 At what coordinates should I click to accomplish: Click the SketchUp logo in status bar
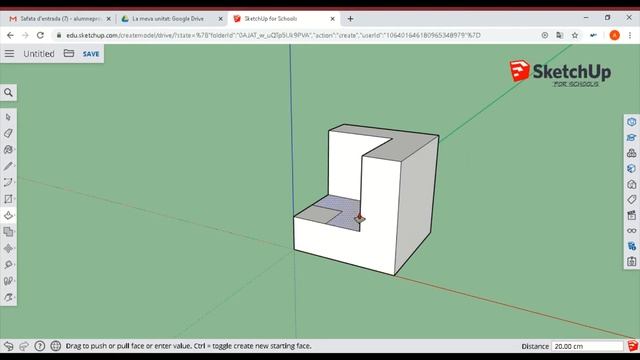[632, 346]
